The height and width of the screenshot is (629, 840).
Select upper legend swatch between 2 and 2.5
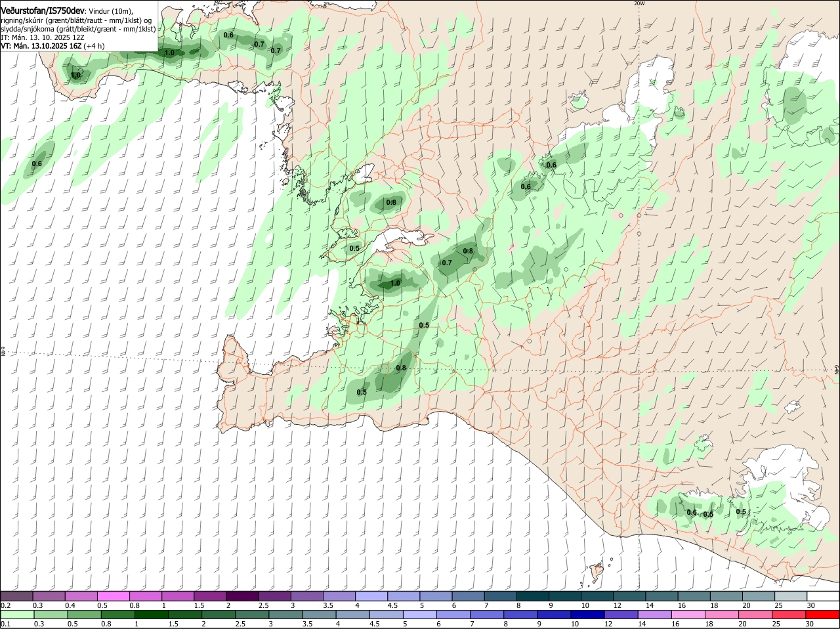[243, 596]
